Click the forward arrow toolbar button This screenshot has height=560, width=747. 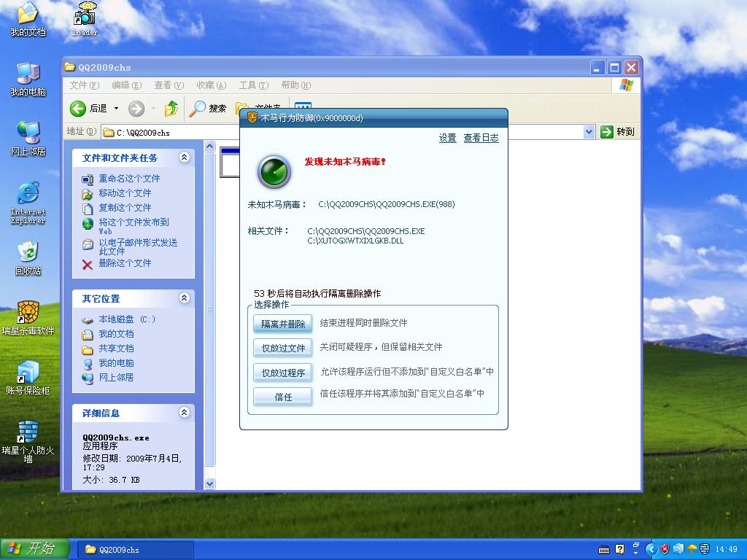[136, 109]
